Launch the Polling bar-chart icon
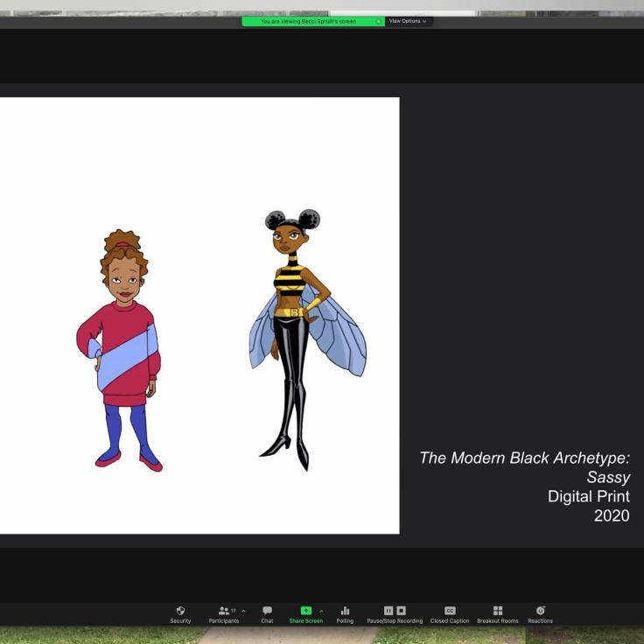644x644 pixels. [x=345, y=610]
